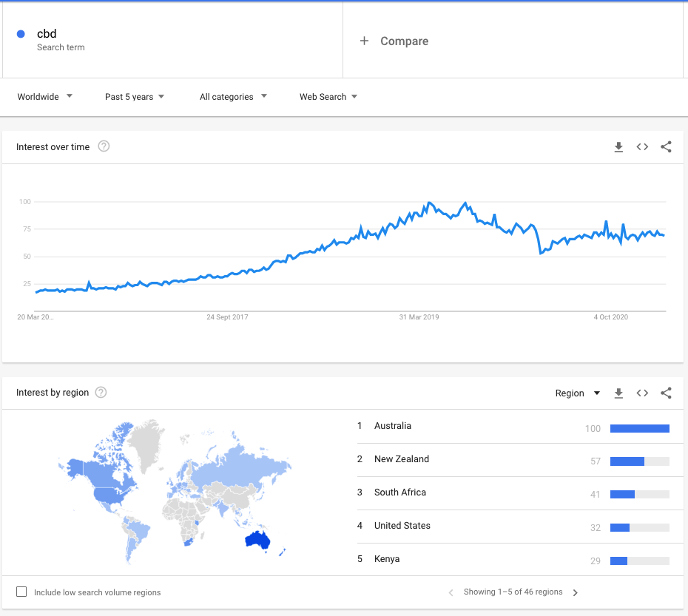The height and width of the screenshot is (616, 688).
Task: Share the Interest over time chart
Action: coord(666,147)
